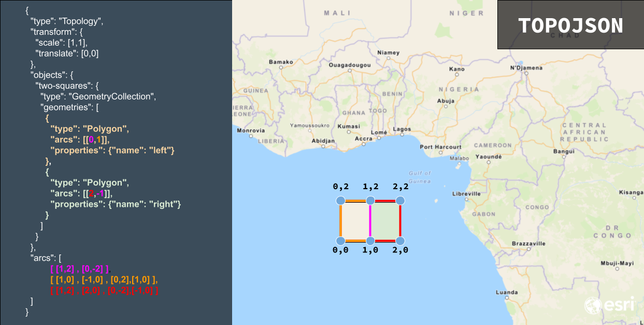Screen dimensions: 644x325
Task: Select the vertex dot labeled 0,0
Action: pos(340,241)
